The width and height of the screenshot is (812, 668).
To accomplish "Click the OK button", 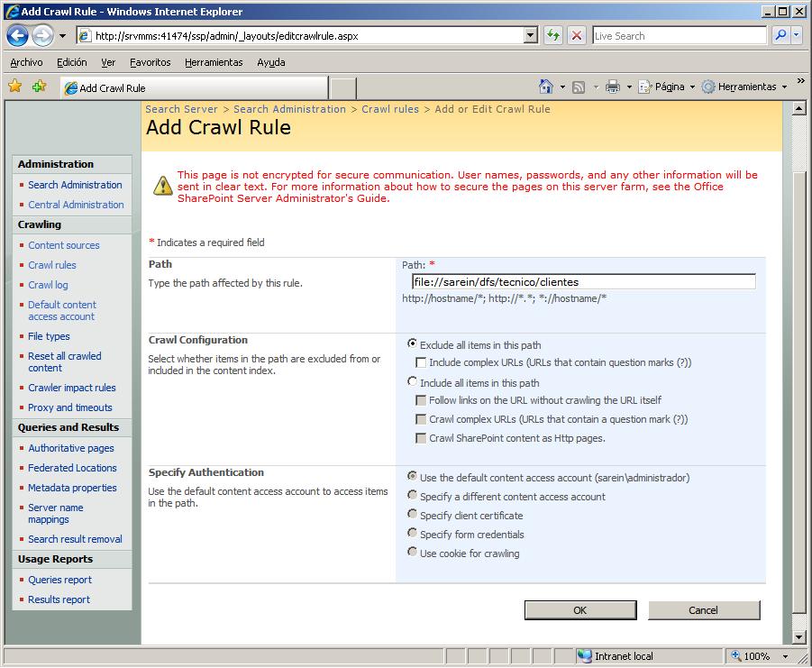I will point(580,610).
